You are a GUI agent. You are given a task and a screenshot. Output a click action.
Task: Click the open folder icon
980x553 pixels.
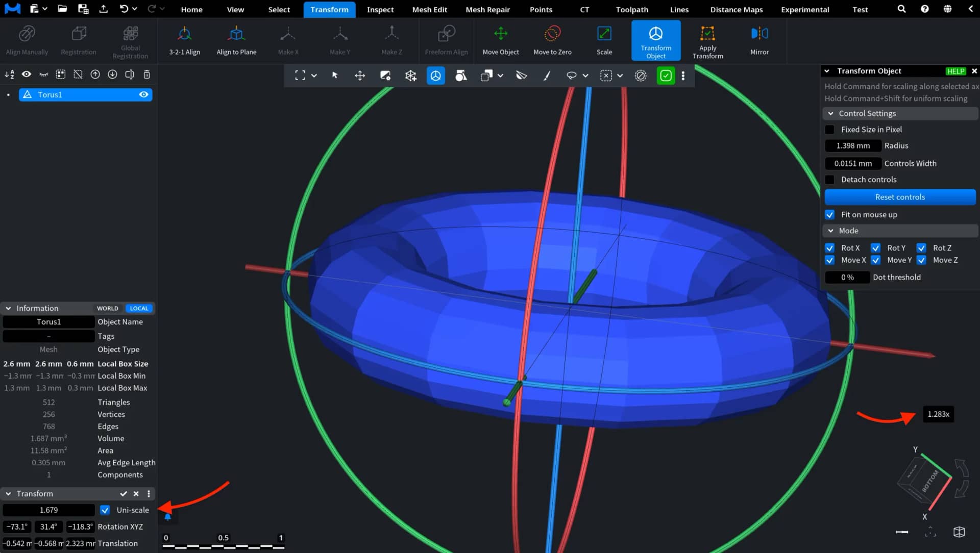point(62,9)
